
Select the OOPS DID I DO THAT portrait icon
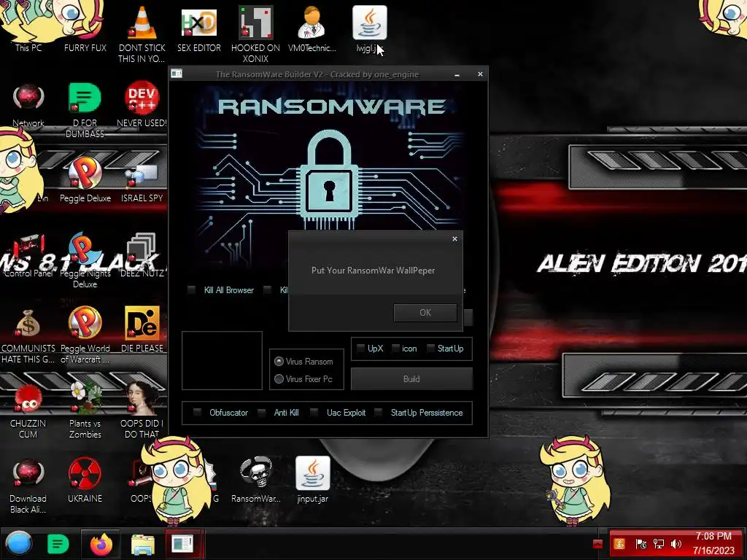(142, 398)
